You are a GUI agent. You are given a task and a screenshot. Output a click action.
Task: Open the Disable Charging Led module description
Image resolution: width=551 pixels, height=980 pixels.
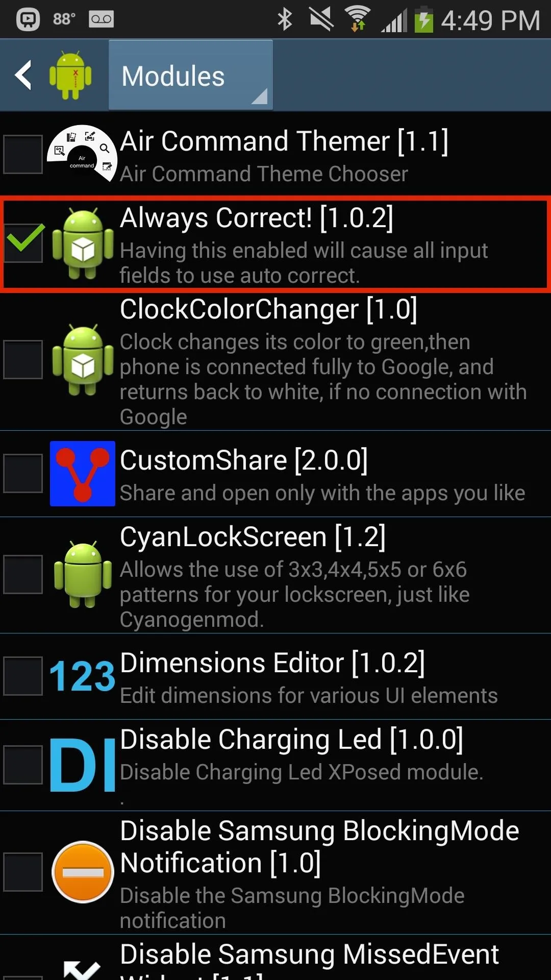(x=302, y=772)
